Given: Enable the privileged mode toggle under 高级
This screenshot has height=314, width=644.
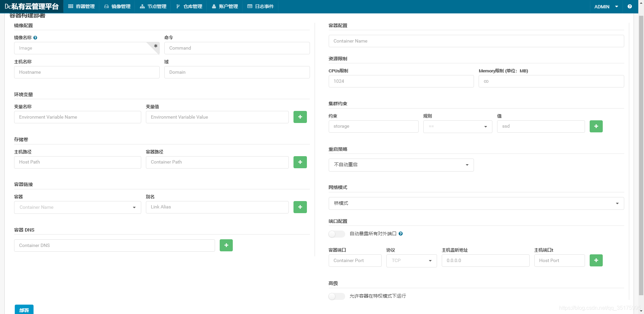Looking at the screenshot, I should [x=337, y=296].
